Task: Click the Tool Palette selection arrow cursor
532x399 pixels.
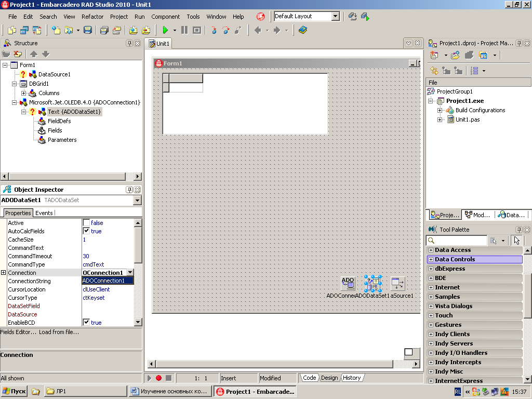Action: pos(517,240)
